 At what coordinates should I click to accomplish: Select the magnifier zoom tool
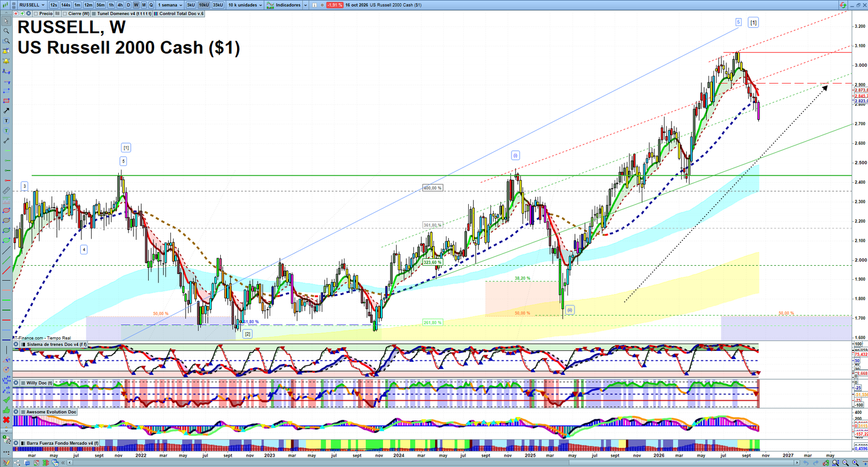coord(7,31)
